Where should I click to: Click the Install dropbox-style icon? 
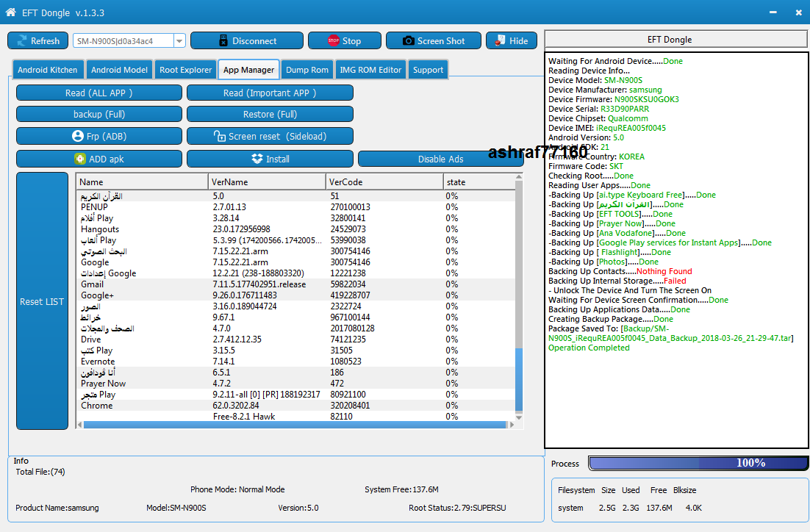[x=257, y=159]
